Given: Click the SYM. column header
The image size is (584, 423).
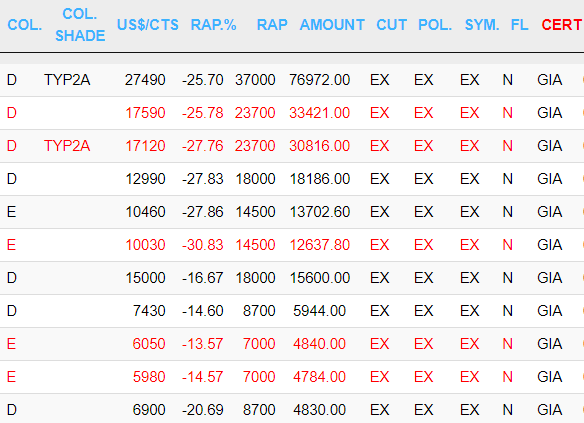Looking at the screenshot, I should (482, 25).
